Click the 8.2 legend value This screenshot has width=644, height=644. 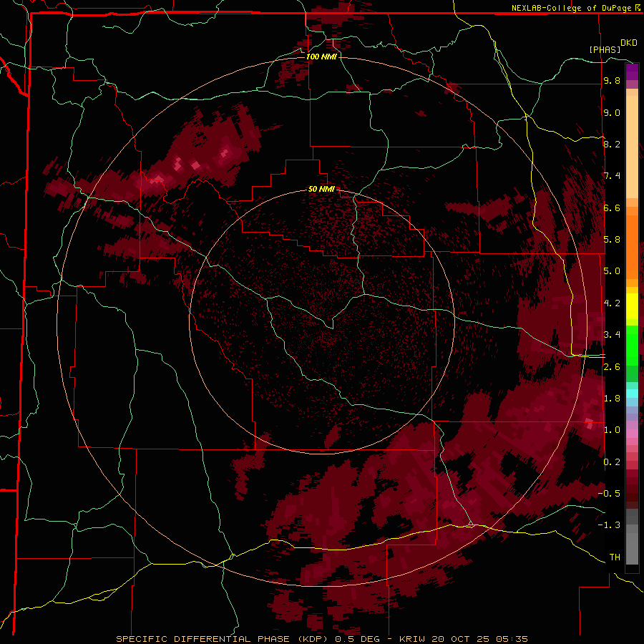coord(612,144)
